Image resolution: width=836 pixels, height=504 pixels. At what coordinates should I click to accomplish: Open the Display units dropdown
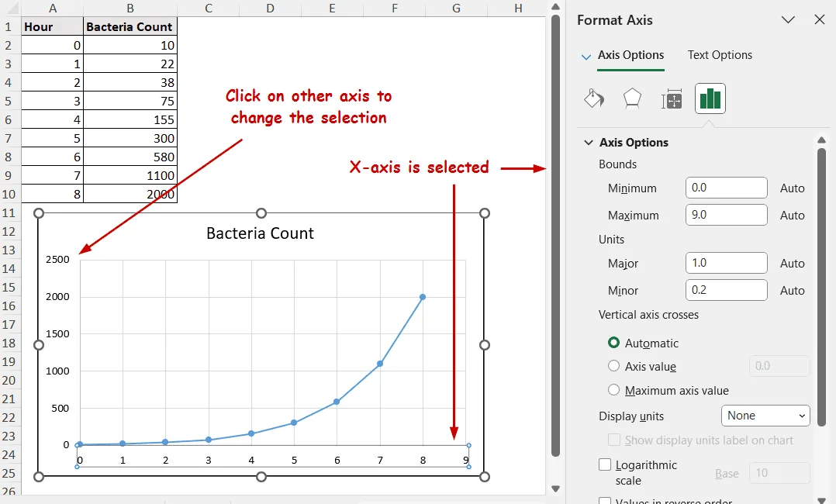coord(765,416)
